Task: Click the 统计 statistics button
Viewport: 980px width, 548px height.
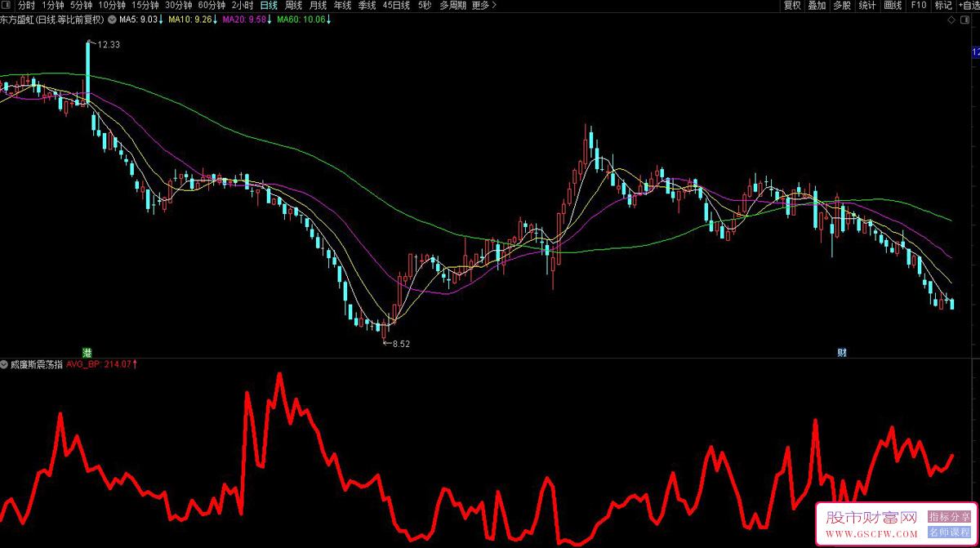Action: point(867,5)
